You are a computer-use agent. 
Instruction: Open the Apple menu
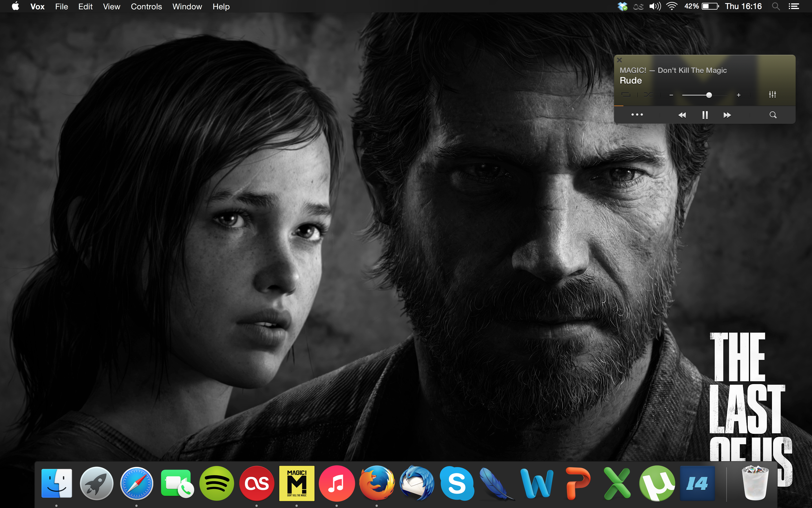coord(16,6)
